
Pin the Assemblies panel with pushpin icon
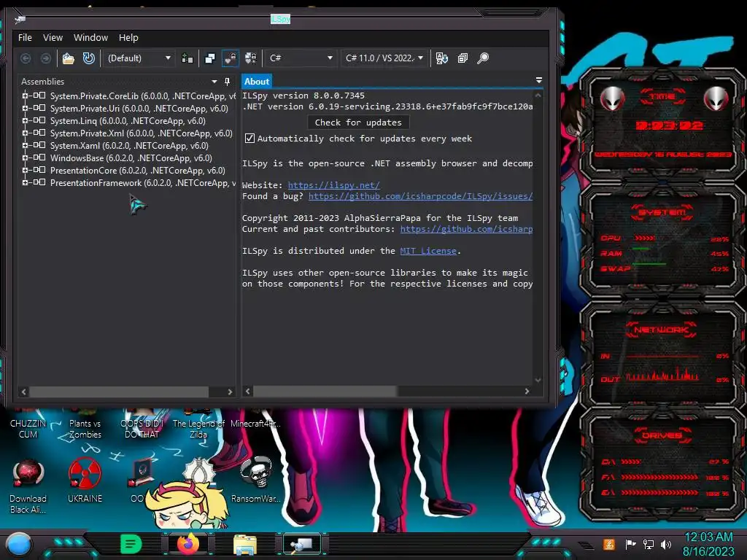(x=228, y=82)
